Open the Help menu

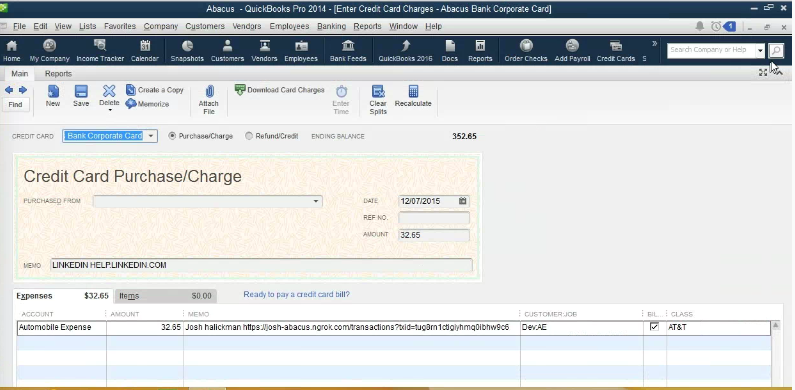pyautogui.click(x=433, y=26)
